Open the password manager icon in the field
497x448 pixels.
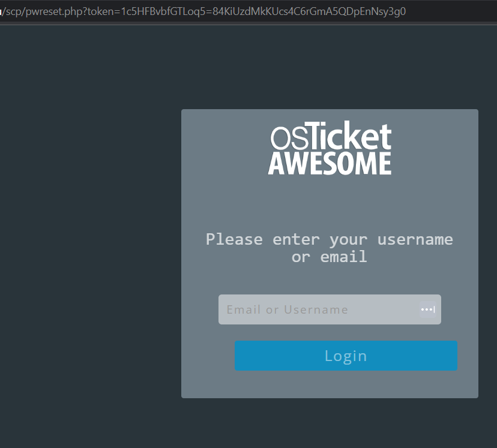pyautogui.click(x=427, y=309)
